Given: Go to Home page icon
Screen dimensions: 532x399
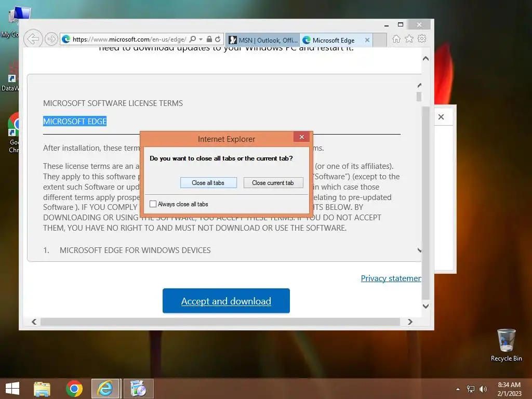Looking at the screenshot, I should pyautogui.click(x=396, y=38).
